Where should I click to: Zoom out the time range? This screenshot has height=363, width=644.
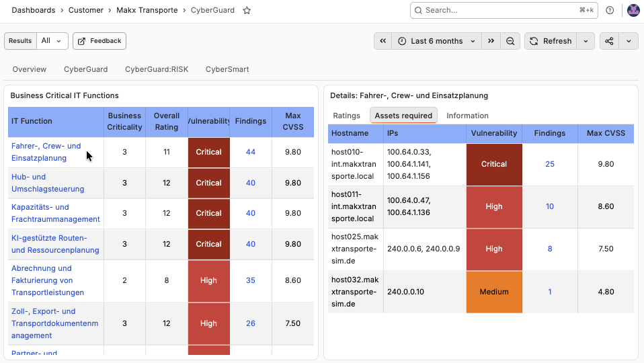point(510,41)
